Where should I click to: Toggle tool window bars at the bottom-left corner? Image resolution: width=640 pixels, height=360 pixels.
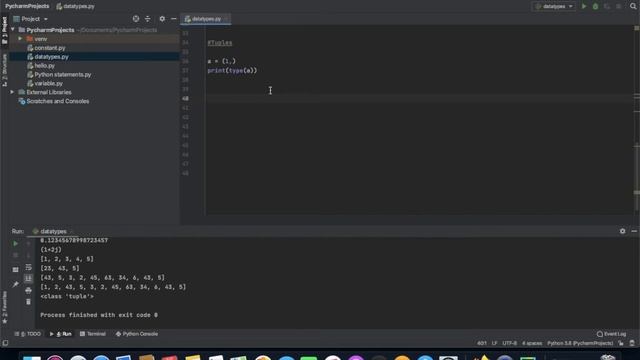[5, 343]
